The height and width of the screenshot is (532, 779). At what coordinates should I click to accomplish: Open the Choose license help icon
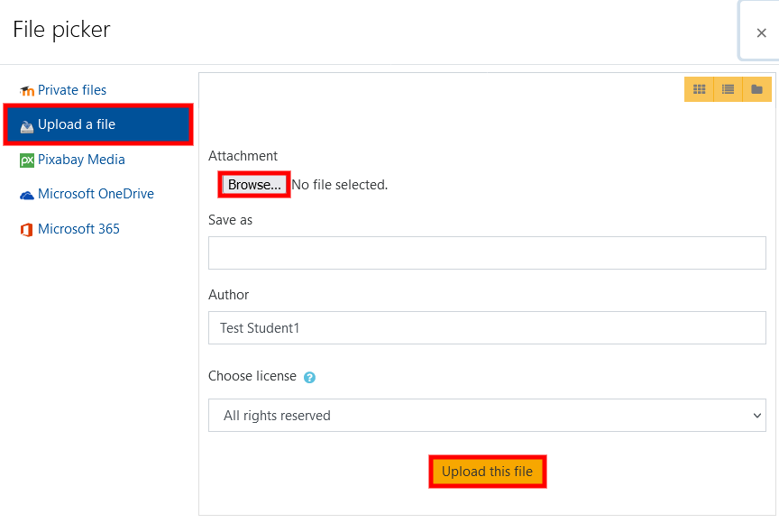pos(309,378)
